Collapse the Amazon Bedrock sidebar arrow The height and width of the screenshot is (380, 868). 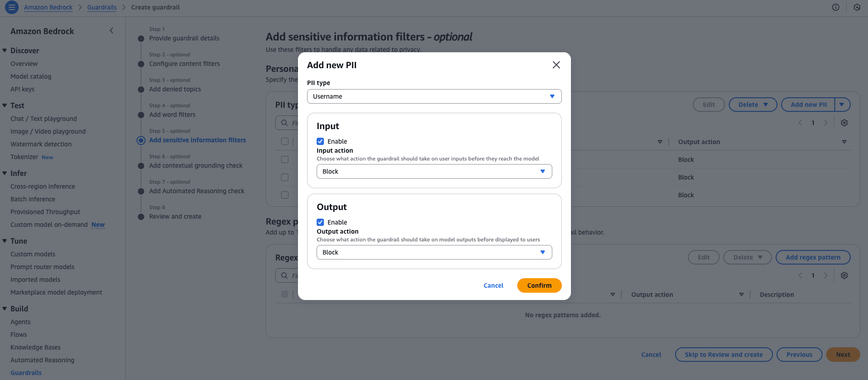(111, 31)
